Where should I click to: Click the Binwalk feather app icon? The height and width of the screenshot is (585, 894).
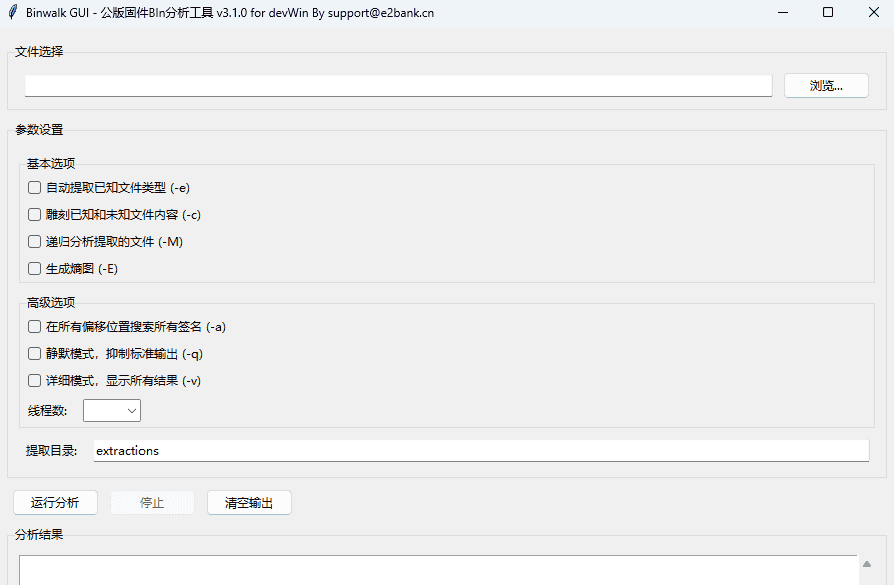[12, 13]
